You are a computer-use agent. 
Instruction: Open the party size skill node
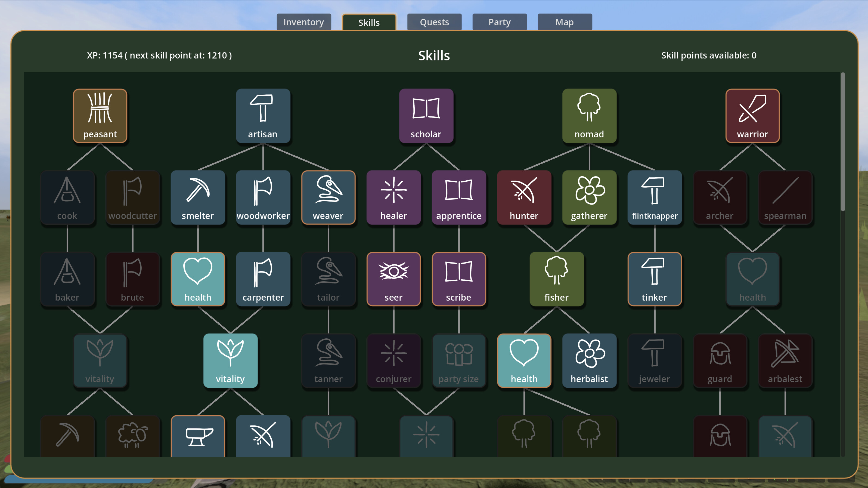[x=459, y=361]
